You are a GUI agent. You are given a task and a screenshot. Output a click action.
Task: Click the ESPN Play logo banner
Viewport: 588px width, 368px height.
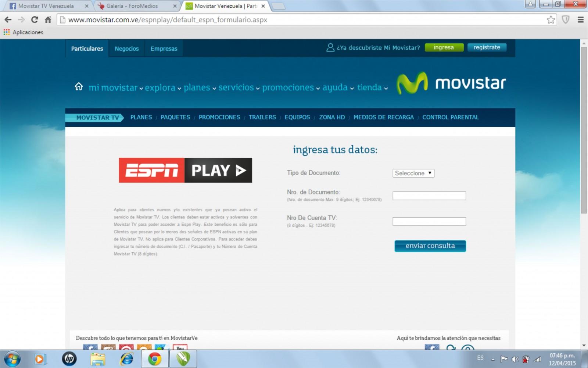click(186, 170)
